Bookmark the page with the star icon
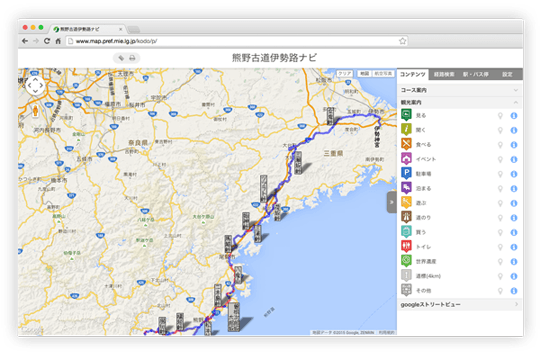This screenshot has height=360, width=540. click(402, 41)
